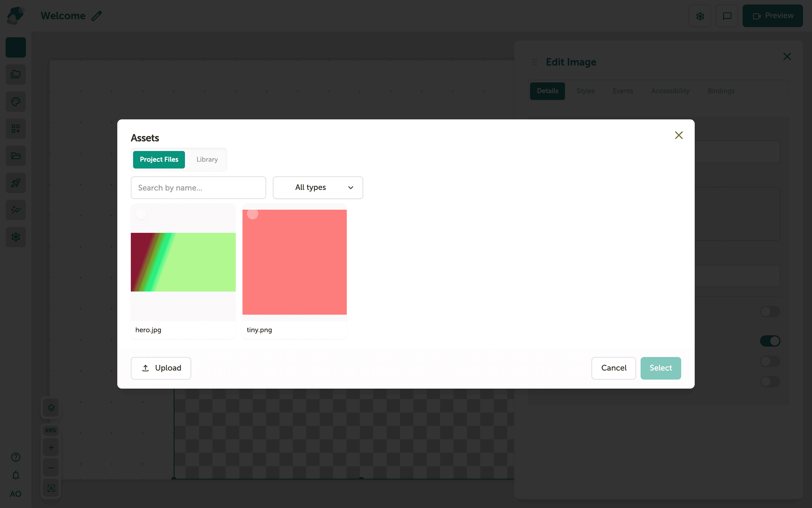Open the sidebar settings gear icon
The width and height of the screenshot is (812, 508).
coord(16,237)
